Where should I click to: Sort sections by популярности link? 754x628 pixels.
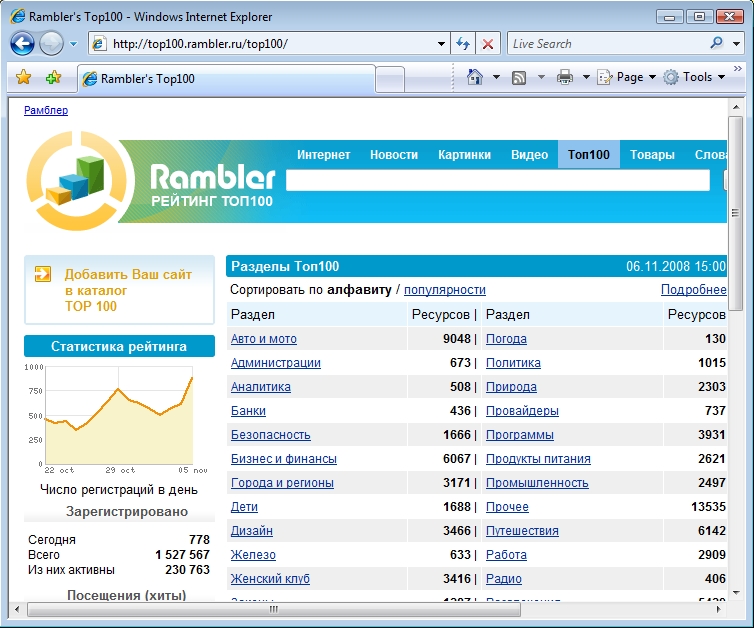(445, 289)
